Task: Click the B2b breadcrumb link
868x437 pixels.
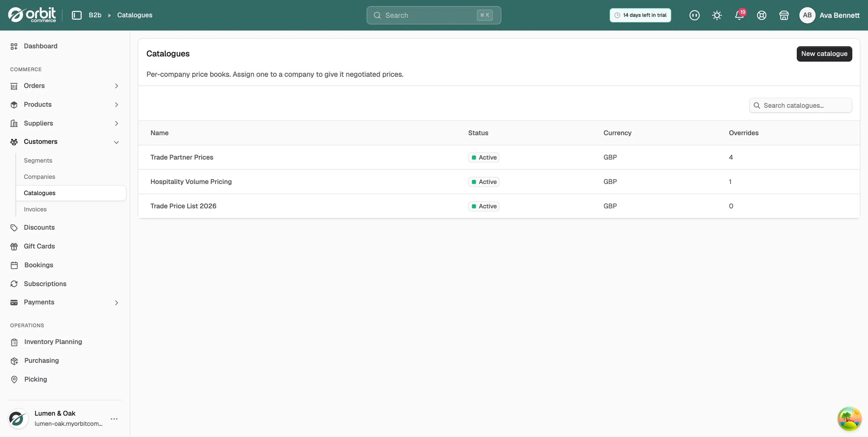Action: click(x=95, y=15)
